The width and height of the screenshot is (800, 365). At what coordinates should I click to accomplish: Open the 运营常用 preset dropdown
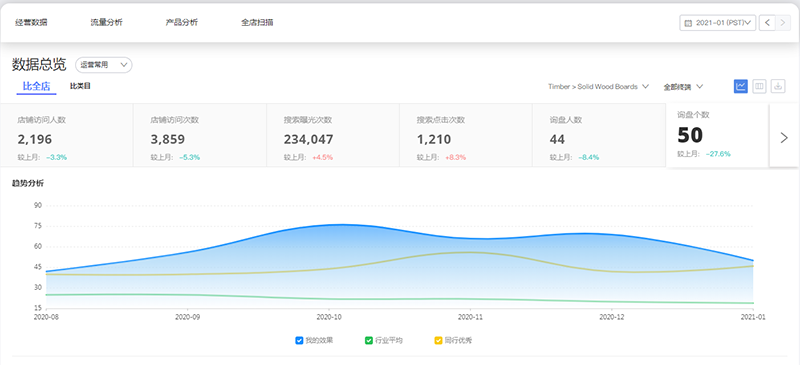pos(104,65)
